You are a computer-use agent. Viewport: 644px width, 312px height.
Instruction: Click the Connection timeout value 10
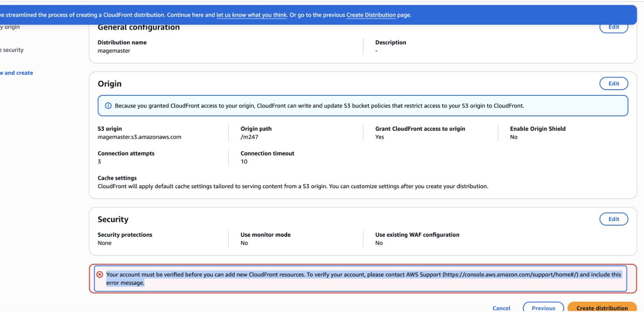click(244, 162)
